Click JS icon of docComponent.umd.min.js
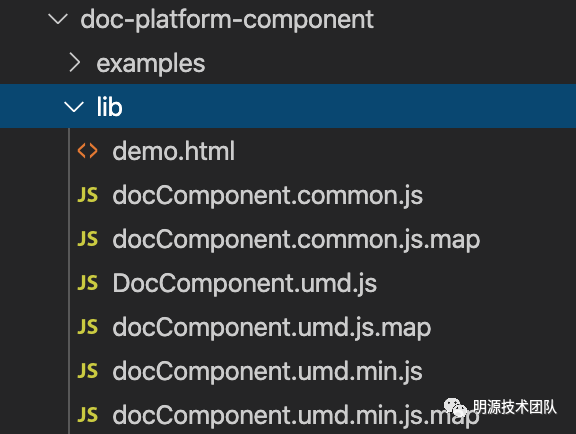Viewport: 576px width, 434px height. click(87, 371)
